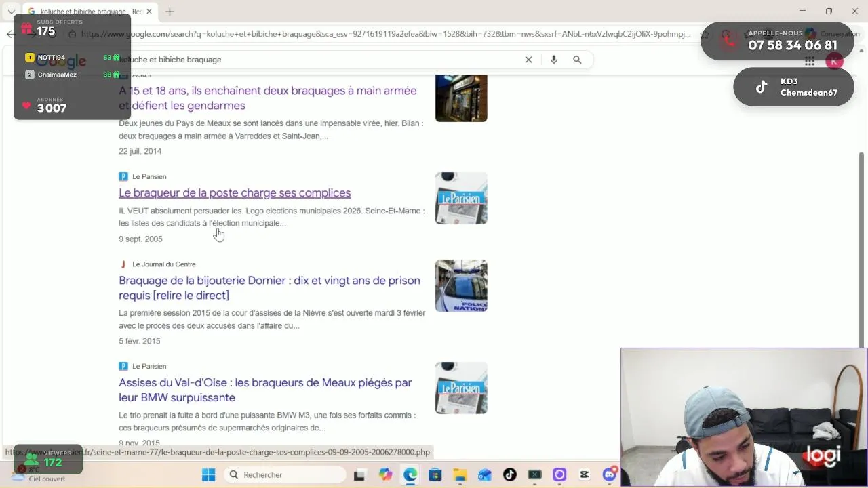Click Windows taskbar Rechercher search box

285,474
